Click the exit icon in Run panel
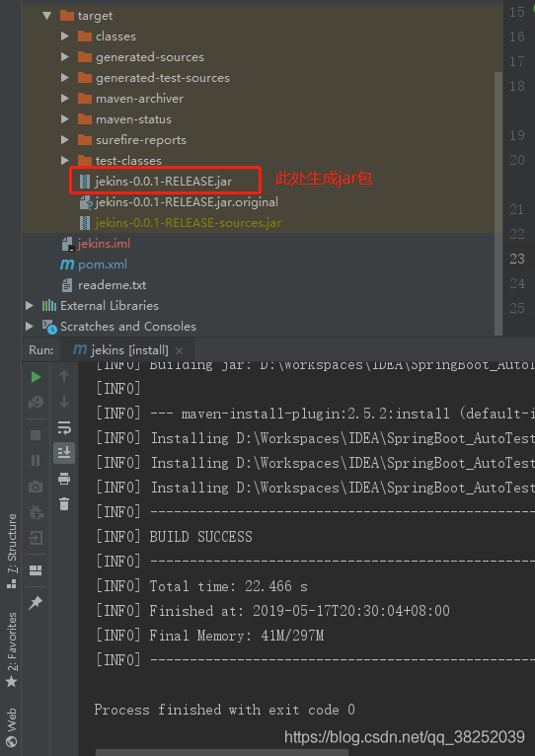 coord(36,538)
